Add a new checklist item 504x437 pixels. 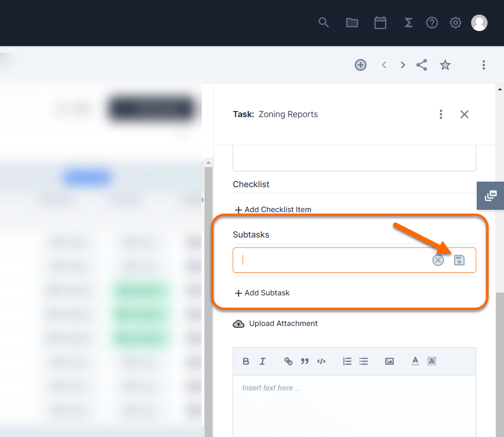[x=273, y=209]
